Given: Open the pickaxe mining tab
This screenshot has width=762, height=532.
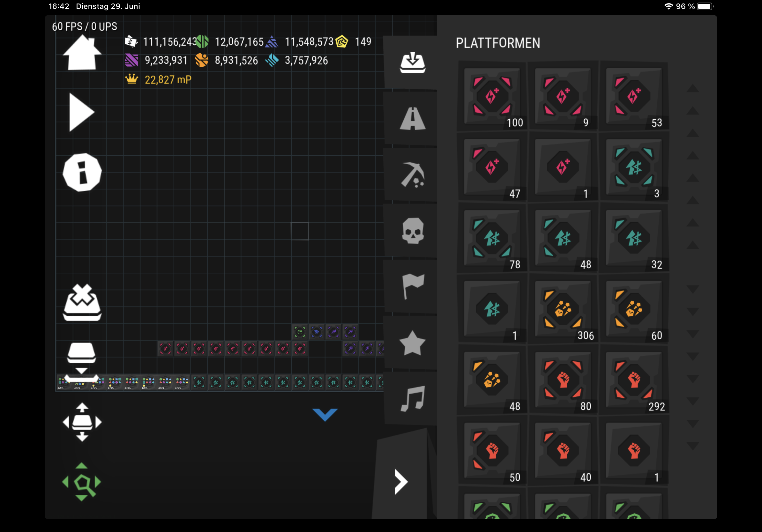Looking at the screenshot, I should tap(413, 175).
